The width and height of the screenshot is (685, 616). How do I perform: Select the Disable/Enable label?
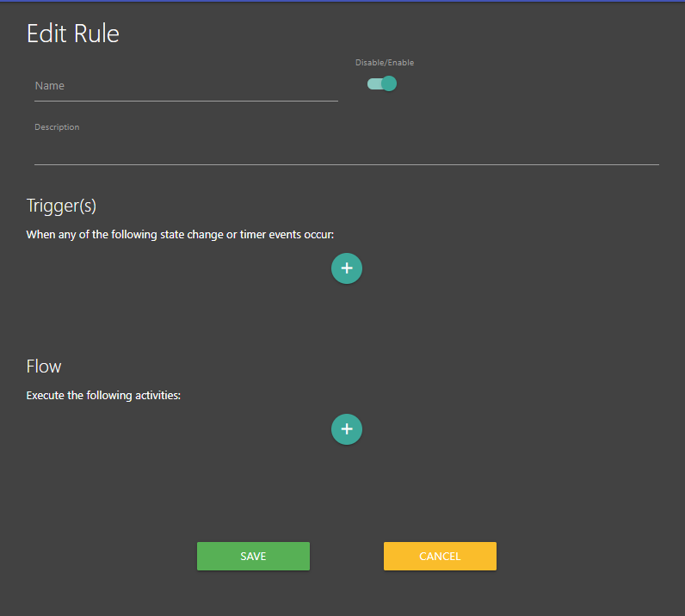(385, 63)
